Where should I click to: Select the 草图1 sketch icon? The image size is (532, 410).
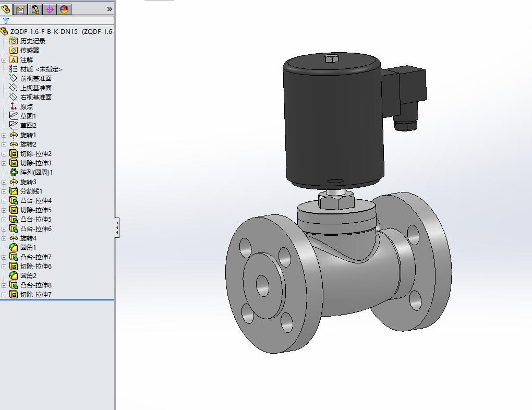pos(13,116)
